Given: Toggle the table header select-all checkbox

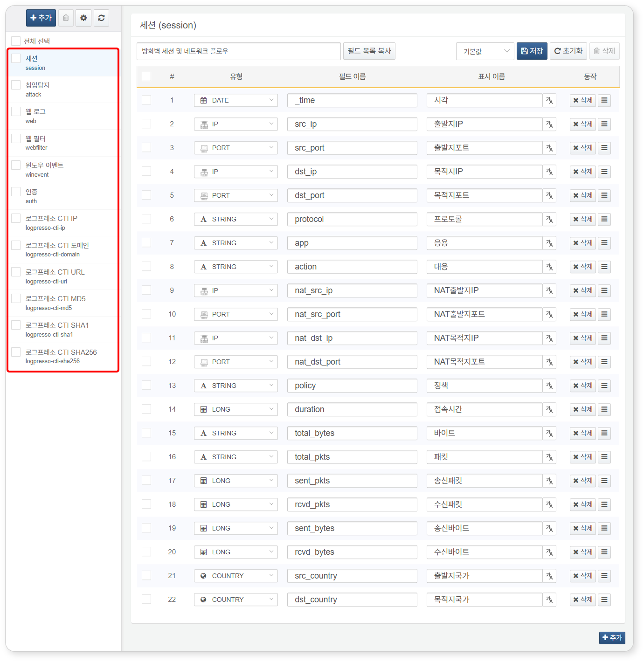Looking at the screenshot, I should (x=146, y=76).
